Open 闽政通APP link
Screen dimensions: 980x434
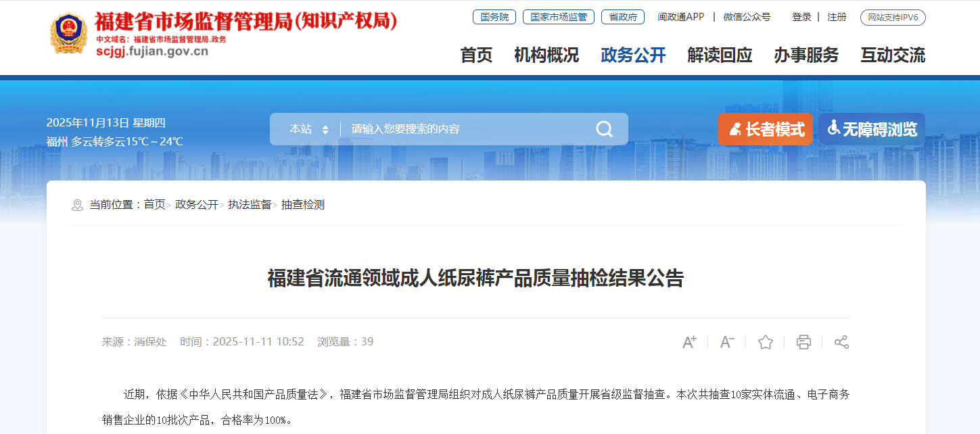point(681,17)
